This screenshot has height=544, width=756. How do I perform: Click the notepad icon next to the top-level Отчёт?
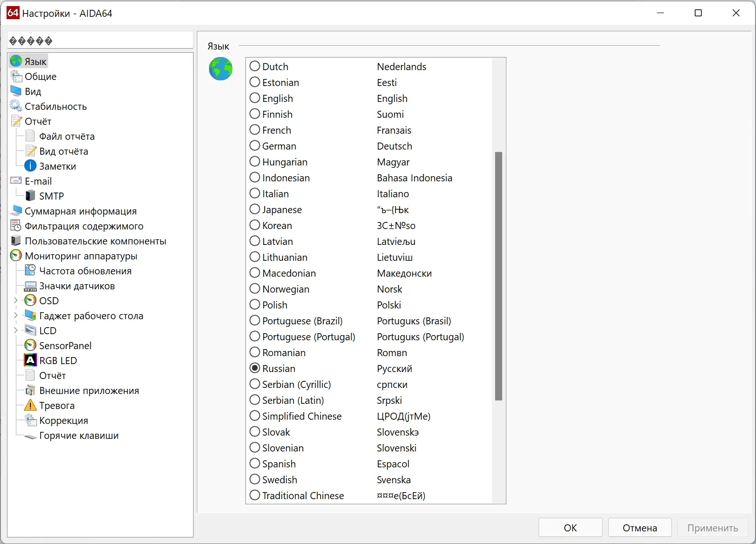tap(16, 121)
